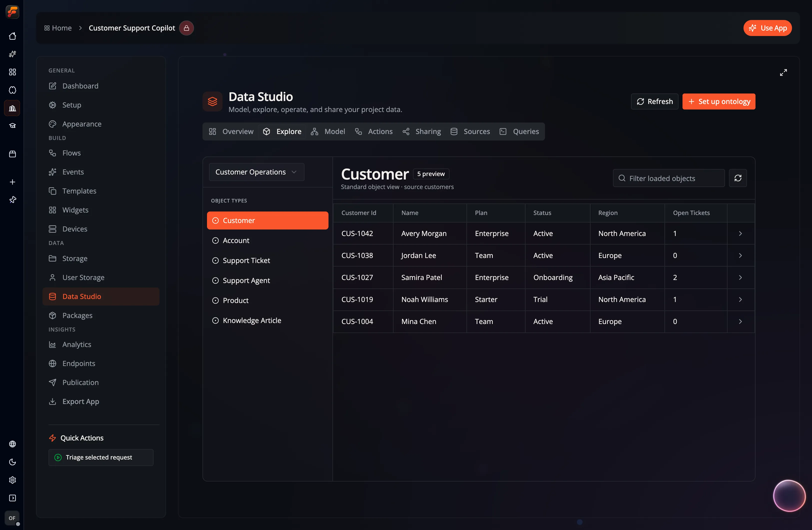Viewport: 812px width, 530px height.
Task: Open Devices in the sidebar
Action: [101, 229]
